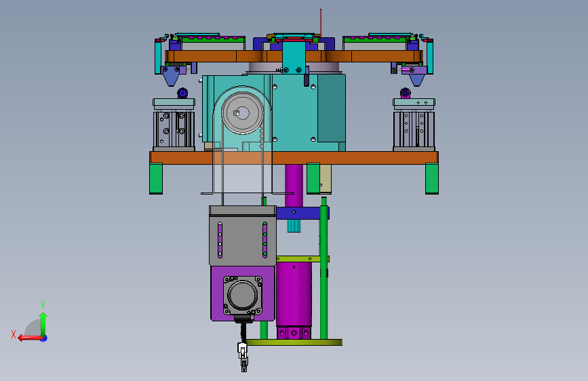Select the tall green vertical rod
Viewport: 588px width, 381px height.
324,268
